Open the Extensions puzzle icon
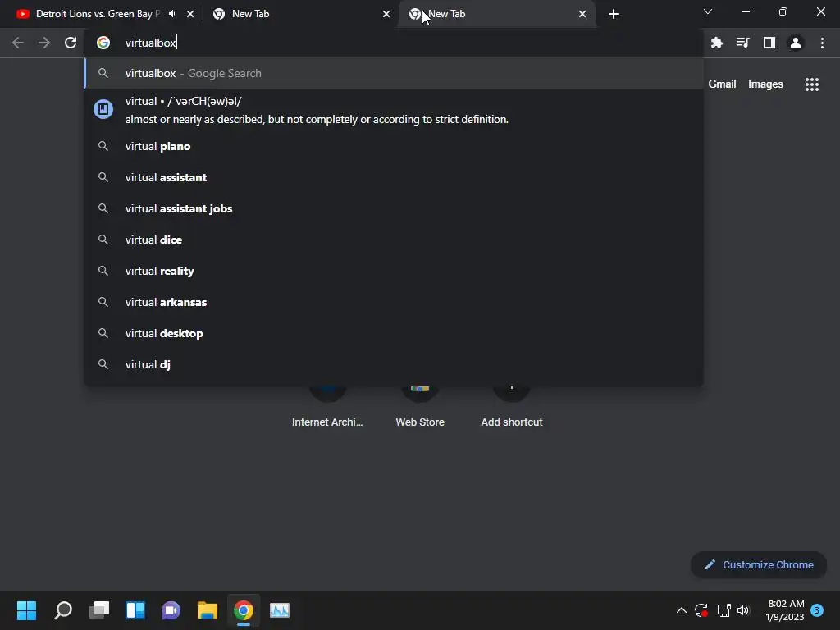This screenshot has width=840, height=630. 716,43
